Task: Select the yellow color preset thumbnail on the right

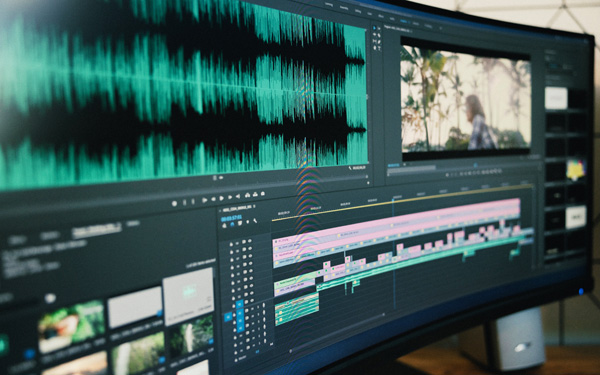Action: [x=576, y=170]
